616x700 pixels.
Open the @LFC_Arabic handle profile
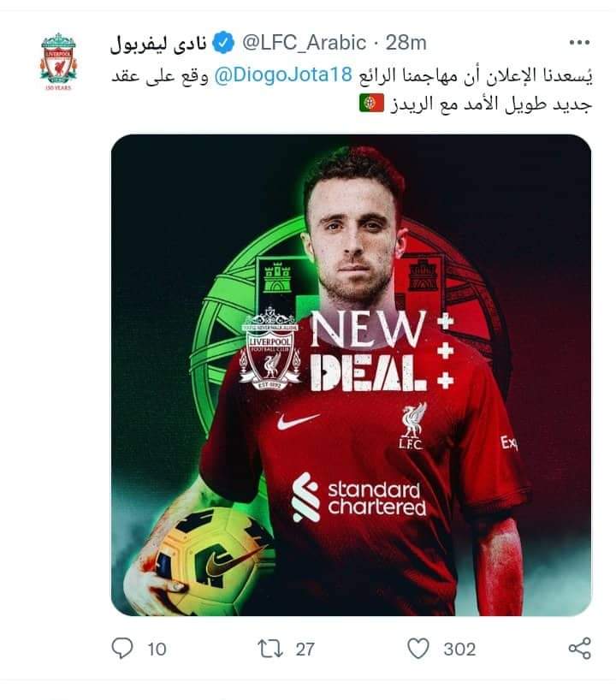(304, 43)
